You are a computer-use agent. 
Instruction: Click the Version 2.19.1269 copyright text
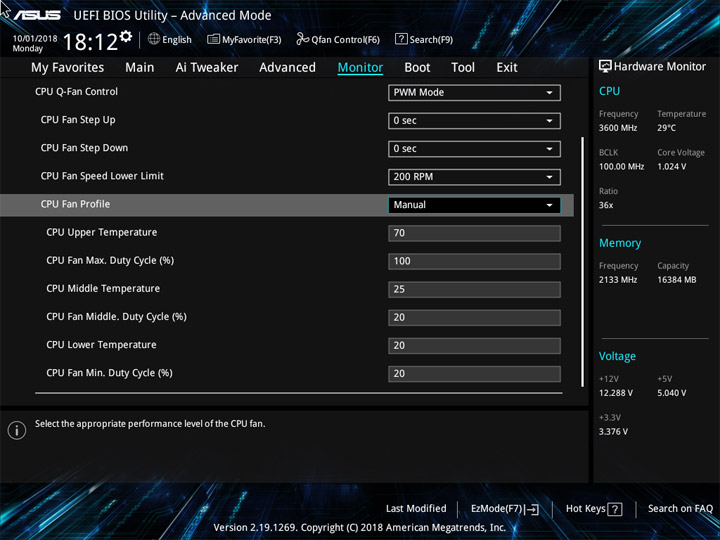[360, 527]
